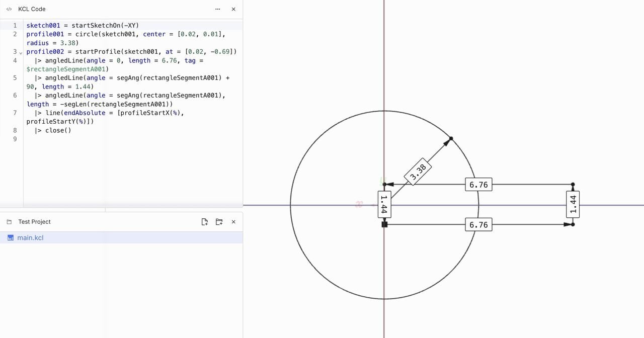
Task: Create a new file in Test Project
Action: 205,222
